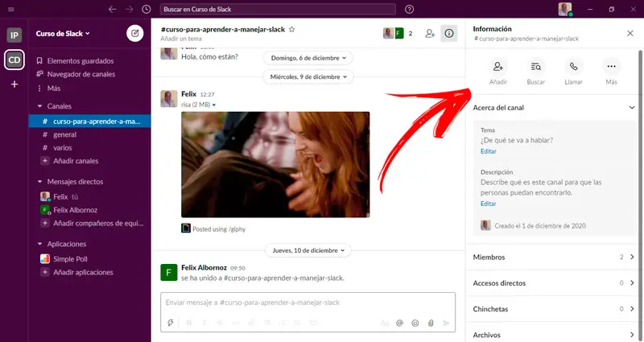644x342 pixels.
Task: Open Miércoles, 9 de diciembre date dropdown
Action: [x=308, y=76]
